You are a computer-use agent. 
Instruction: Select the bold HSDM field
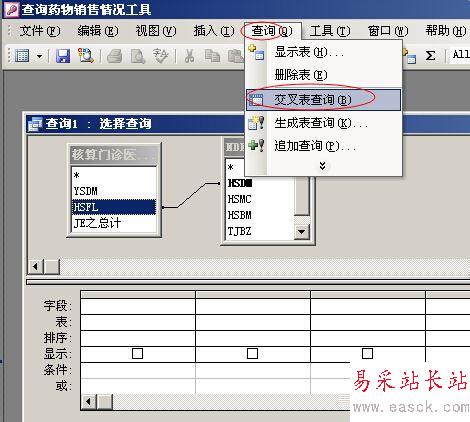(260, 183)
